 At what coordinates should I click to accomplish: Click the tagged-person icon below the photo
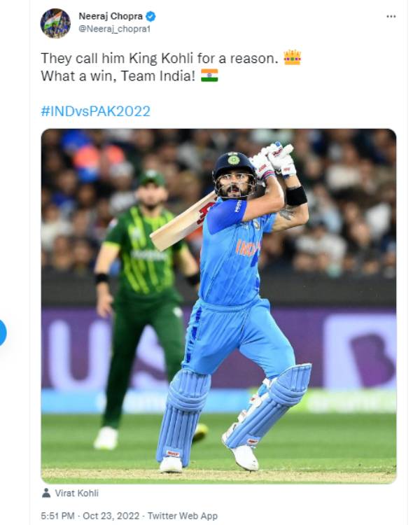[47, 493]
